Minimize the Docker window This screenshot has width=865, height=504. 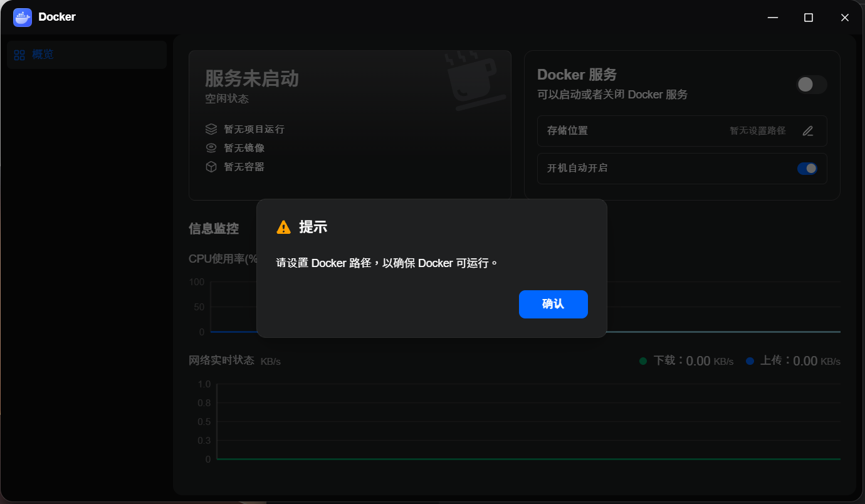point(773,18)
